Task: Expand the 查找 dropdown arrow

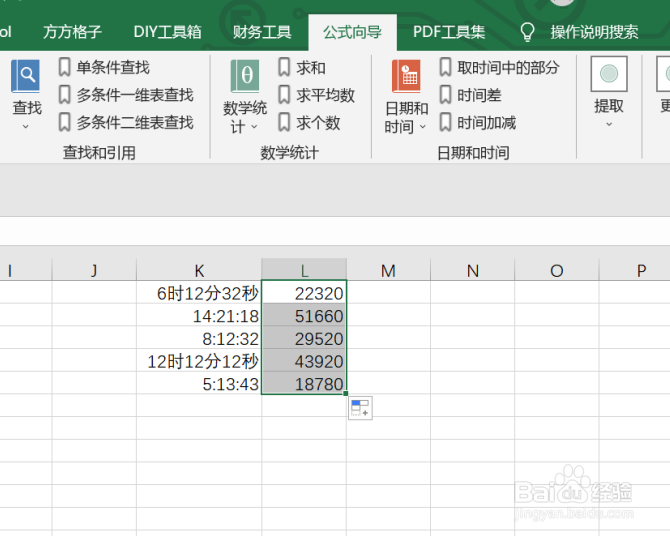Action: (26, 127)
